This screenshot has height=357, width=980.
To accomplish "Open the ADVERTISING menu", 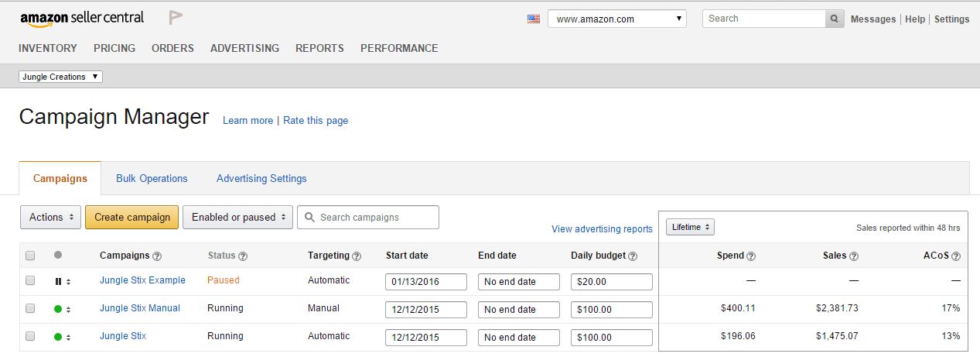I will pos(244,48).
